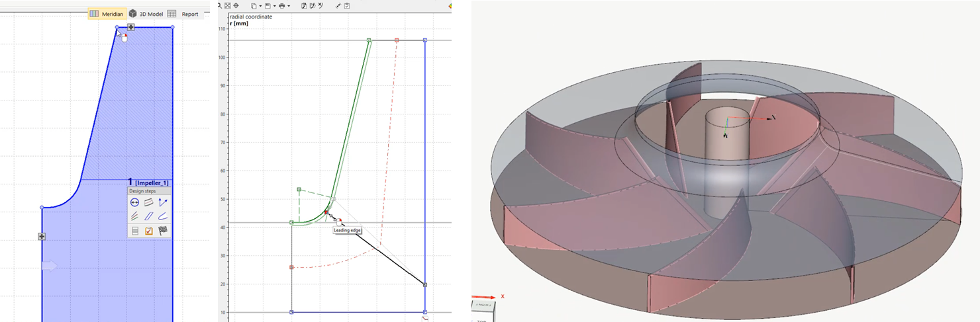Open the blade profile parallelogram design step
This screenshot has width=980, height=322.
coord(149,216)
